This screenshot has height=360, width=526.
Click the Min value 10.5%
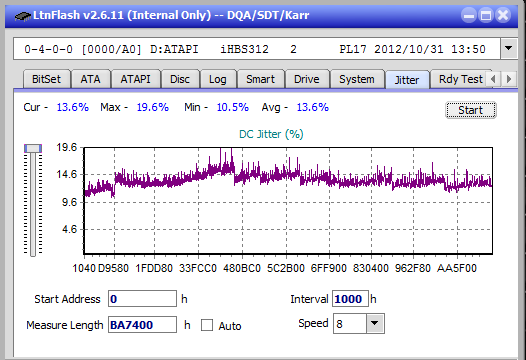pyautogui.click(x=232, y=107)
